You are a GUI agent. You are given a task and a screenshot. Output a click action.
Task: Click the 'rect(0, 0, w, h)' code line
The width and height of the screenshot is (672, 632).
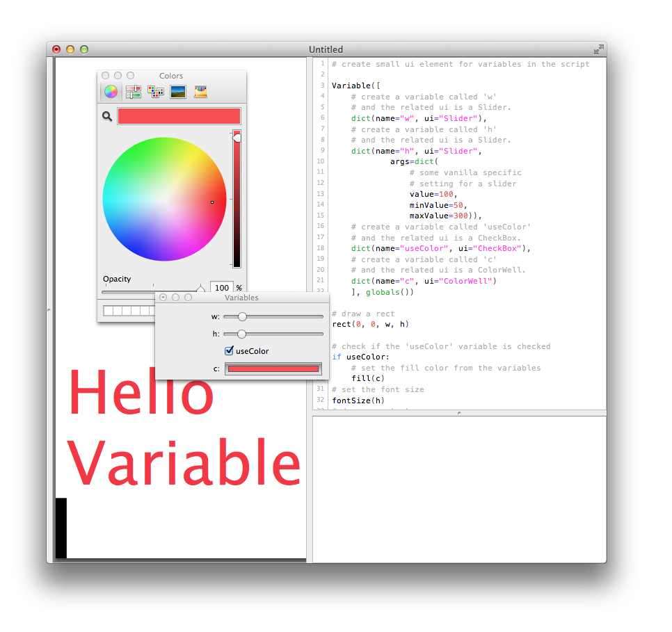tap(370, 325)
